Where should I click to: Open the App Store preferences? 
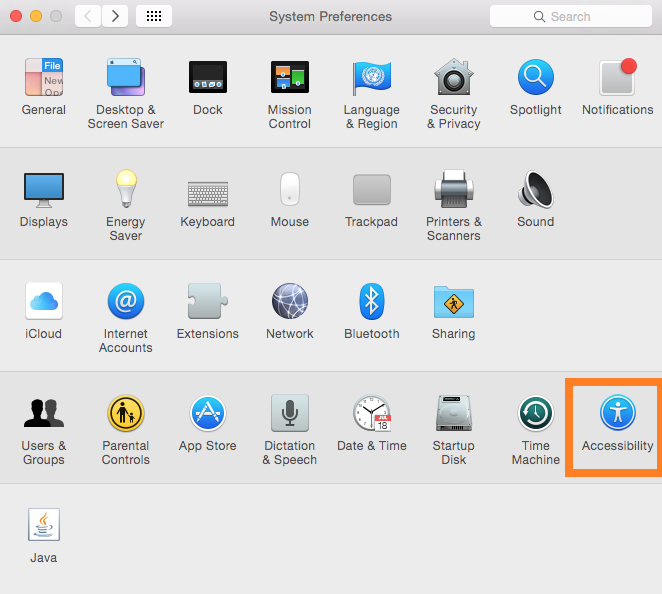tap(207, 414)
